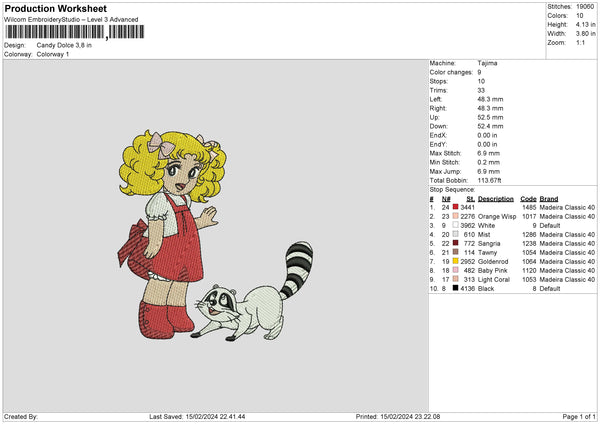Click the Goldenrod color swatch
Viewport: 600px width, 424px height.
[x=455, y=261]
